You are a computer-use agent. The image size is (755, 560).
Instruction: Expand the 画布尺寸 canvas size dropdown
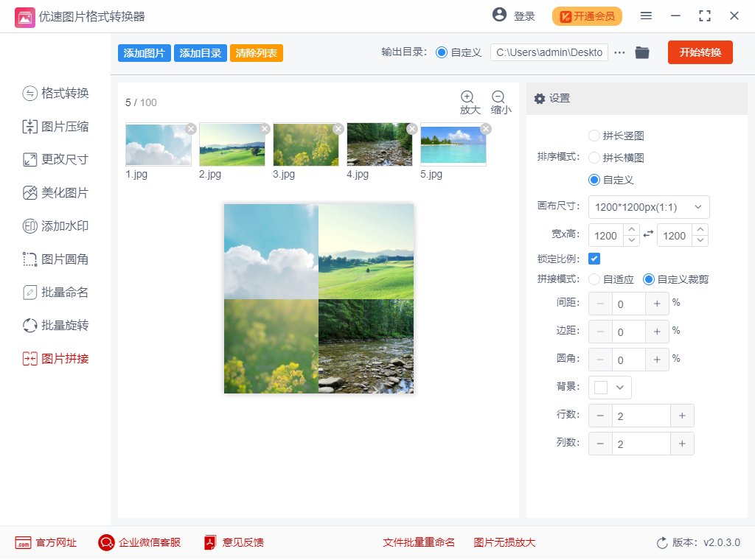point(649,207)
